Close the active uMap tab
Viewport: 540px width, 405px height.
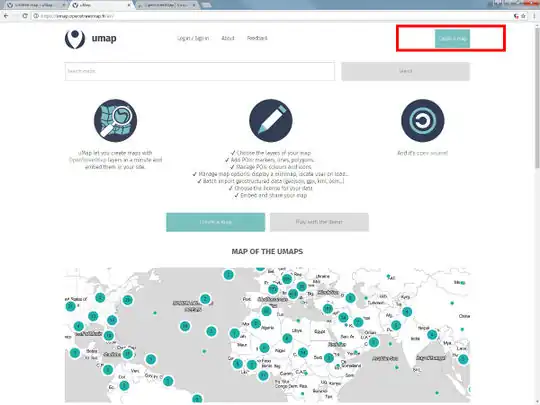(129, 5)
